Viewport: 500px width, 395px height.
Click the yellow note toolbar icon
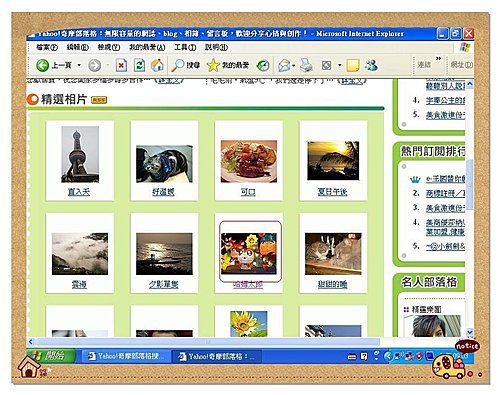point(353,65)
